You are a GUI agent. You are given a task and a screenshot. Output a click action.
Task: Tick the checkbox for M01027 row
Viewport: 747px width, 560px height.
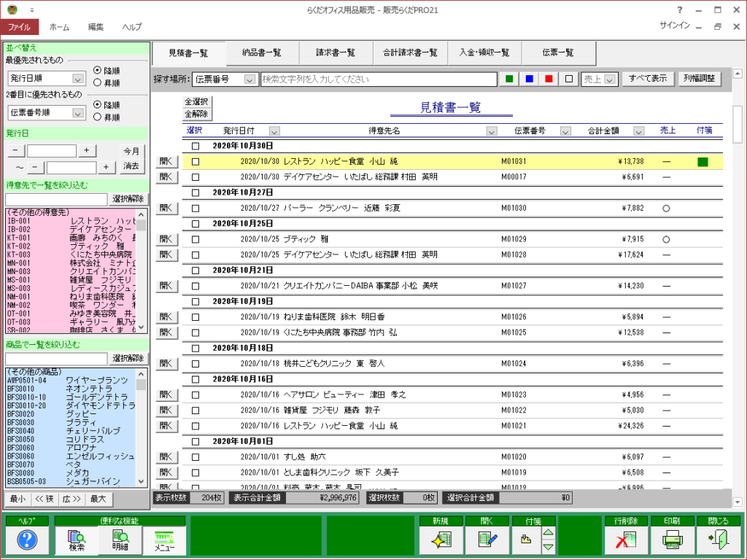tap(196, 286)
